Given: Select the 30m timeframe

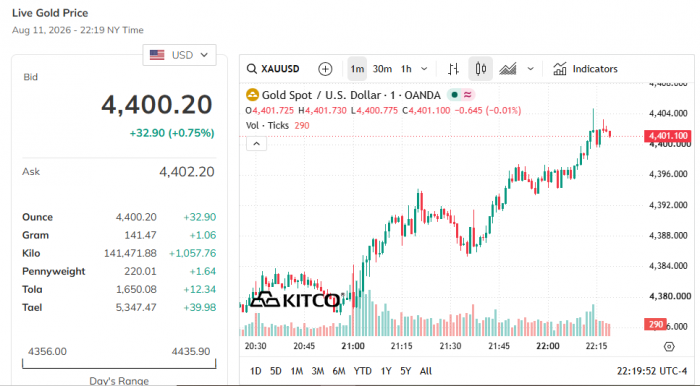Looking at the screenshot, I should [x=382, y=69].
